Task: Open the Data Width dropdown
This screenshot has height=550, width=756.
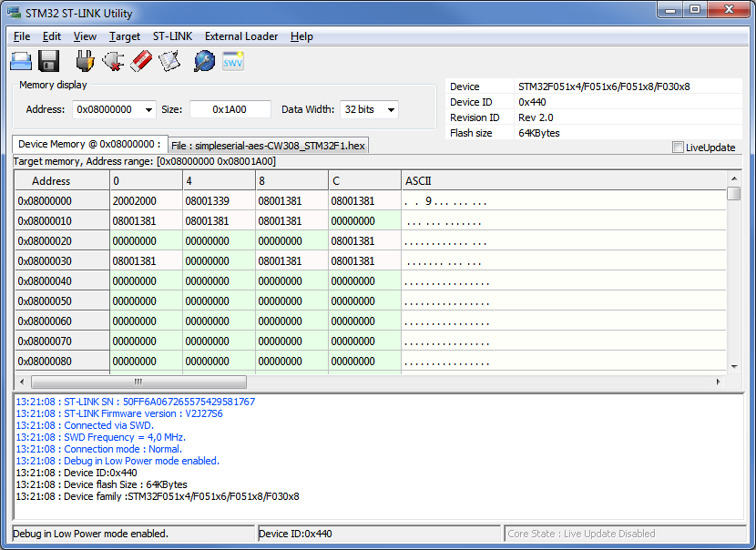Action: (391, 109)
